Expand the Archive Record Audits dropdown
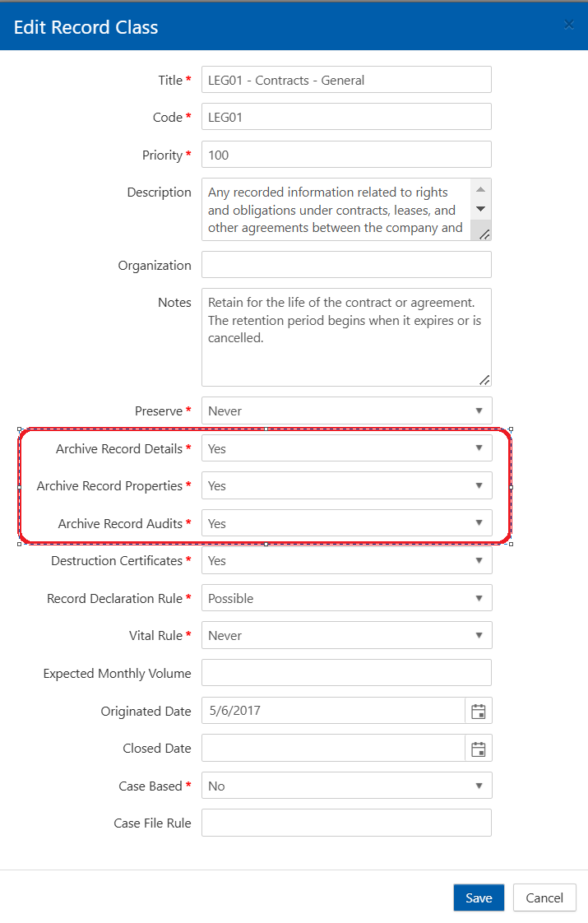 coord(346,523)
